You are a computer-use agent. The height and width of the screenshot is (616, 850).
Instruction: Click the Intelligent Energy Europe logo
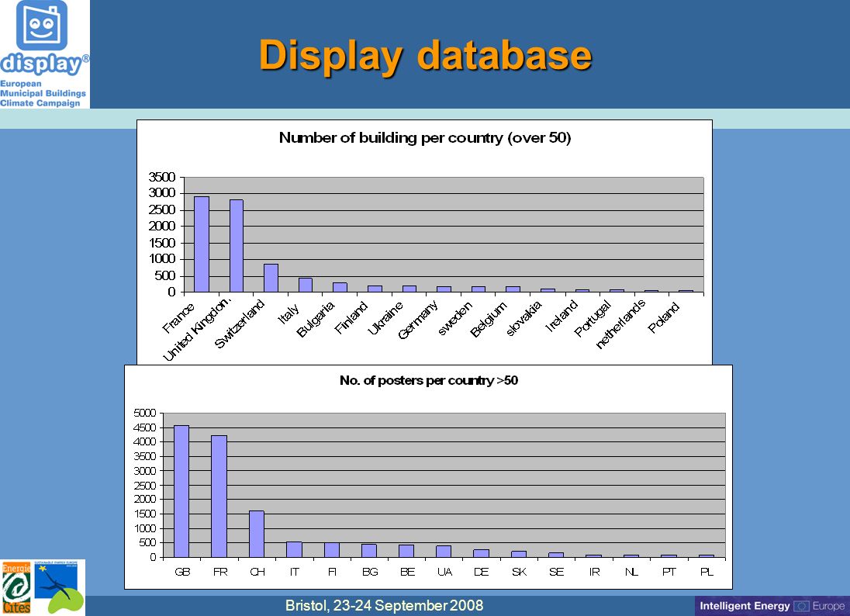pyautogui.click(x=772, y=606)
